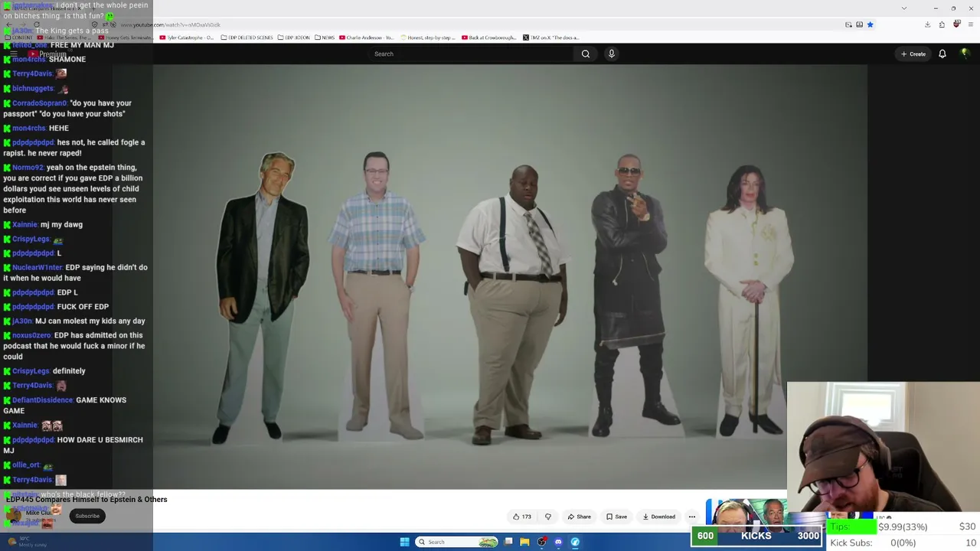Click chat username 'DefiantDissidence'
Screen dimensions: 980x551
[x=42, y=400]
